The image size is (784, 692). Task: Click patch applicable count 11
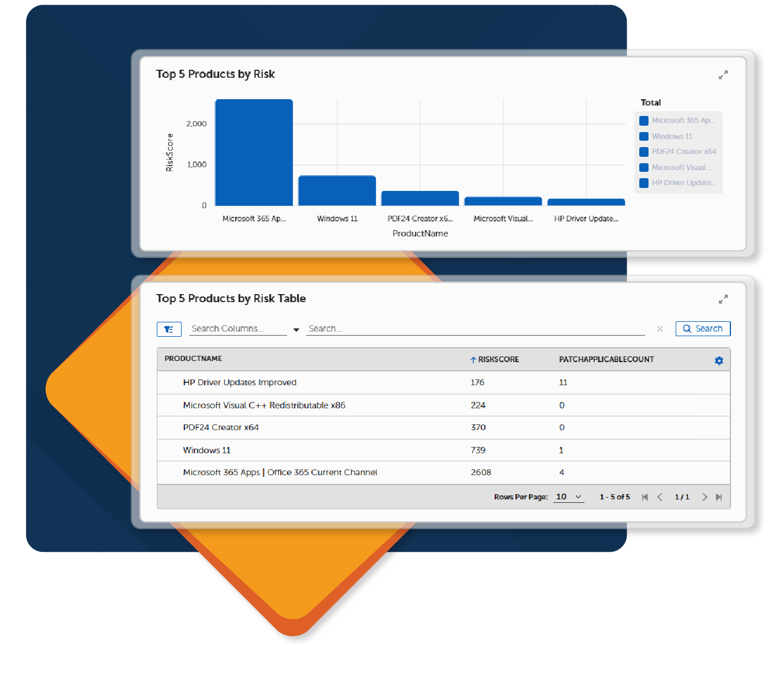click(563, 382)
